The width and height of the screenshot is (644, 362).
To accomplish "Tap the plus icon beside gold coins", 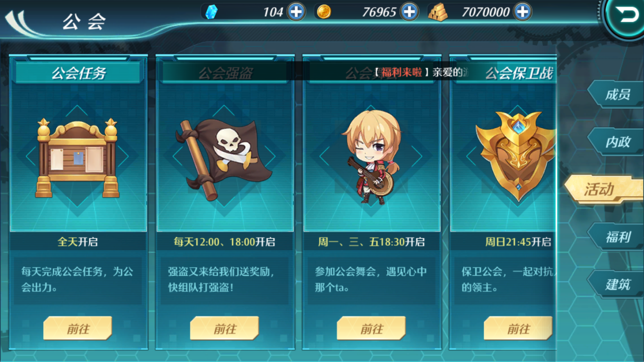I will coord(409,11).
